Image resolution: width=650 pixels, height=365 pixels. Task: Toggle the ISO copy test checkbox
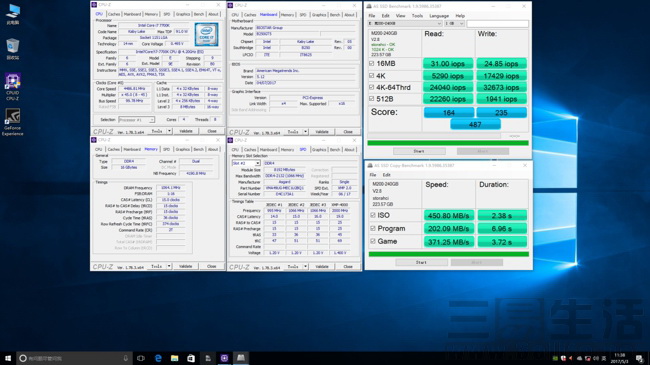[373, 215]
